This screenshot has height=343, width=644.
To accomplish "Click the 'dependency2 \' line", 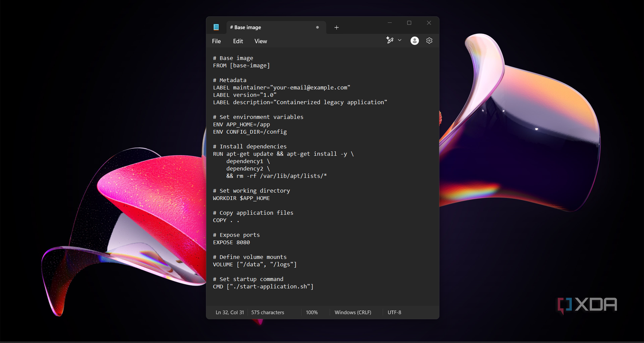I will pos(248,168).
